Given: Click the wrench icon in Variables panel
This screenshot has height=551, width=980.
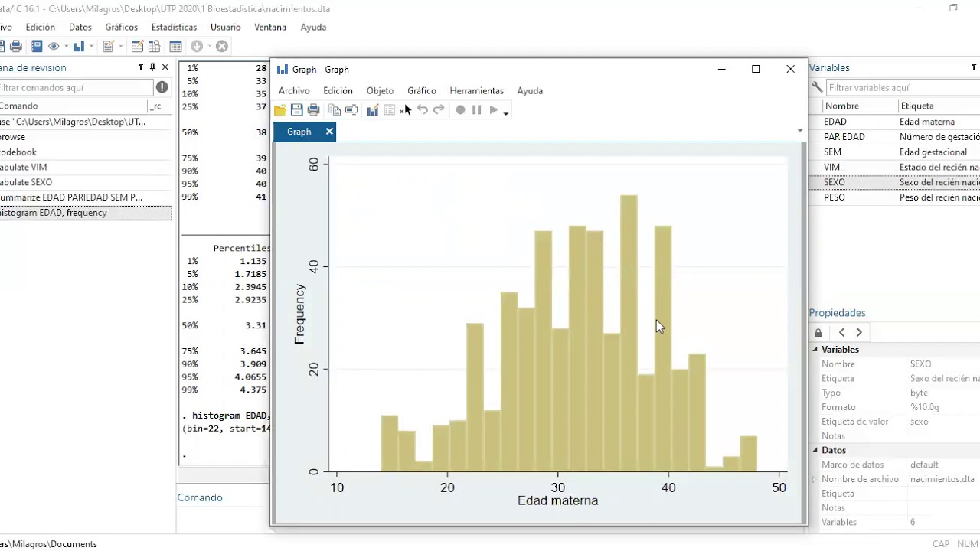Looking at the screenshot, I should 817,87.
